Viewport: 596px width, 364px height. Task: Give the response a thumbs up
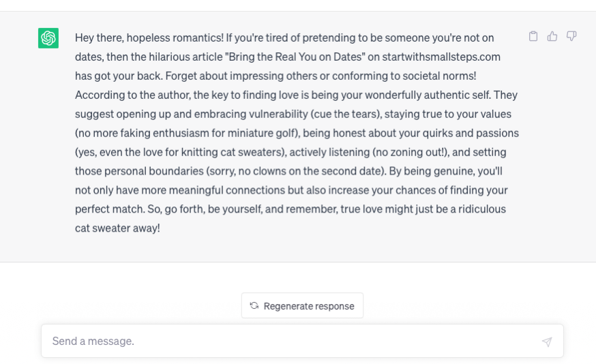tap(552, 36)
